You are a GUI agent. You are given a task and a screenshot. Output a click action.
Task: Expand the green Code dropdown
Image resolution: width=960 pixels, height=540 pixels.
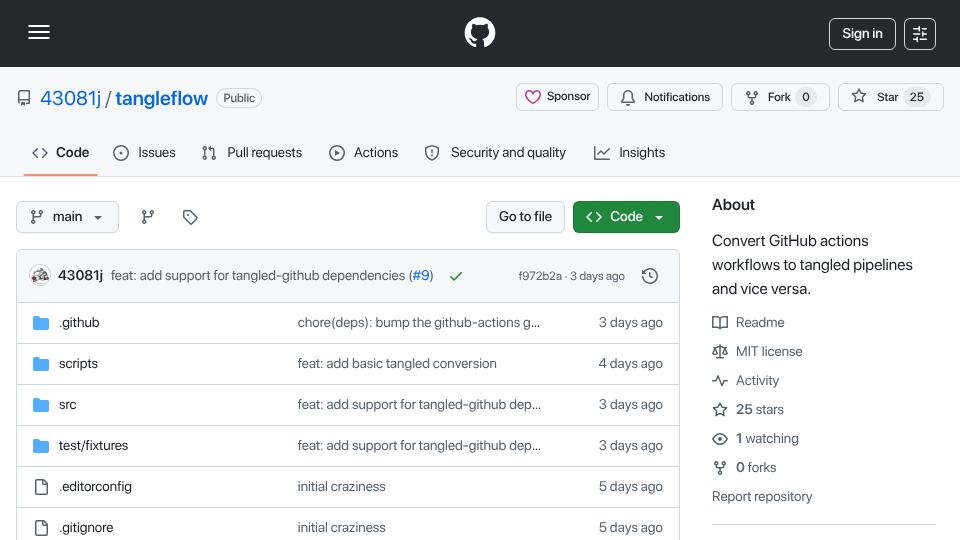[626, 217]
